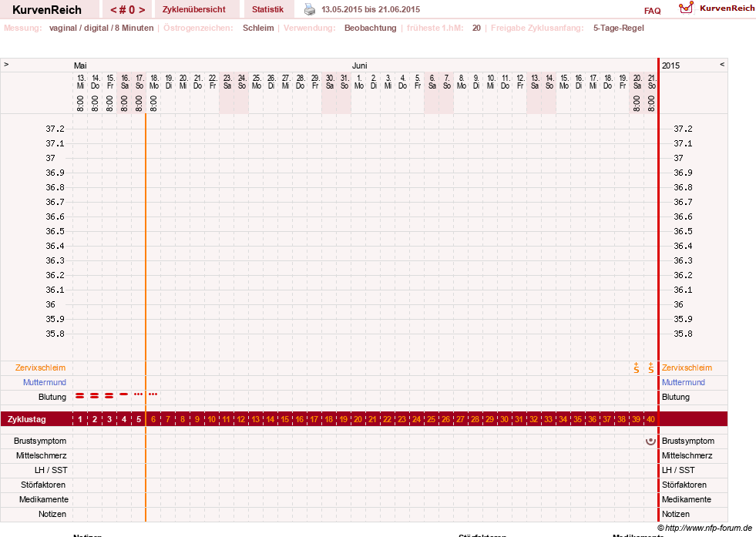Click the 37.2 temperature label on left axis
Viewport: 756px width, 537px height.
click(55, 129)
